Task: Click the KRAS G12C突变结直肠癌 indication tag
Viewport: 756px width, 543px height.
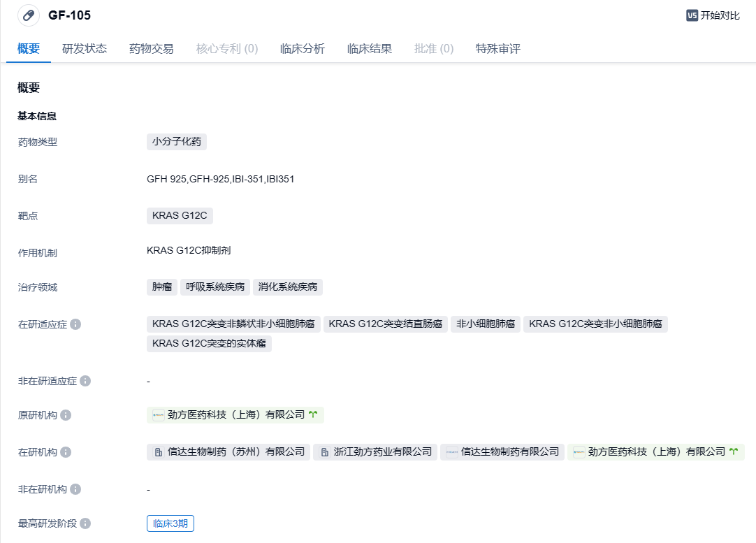Action: (386, 324)
